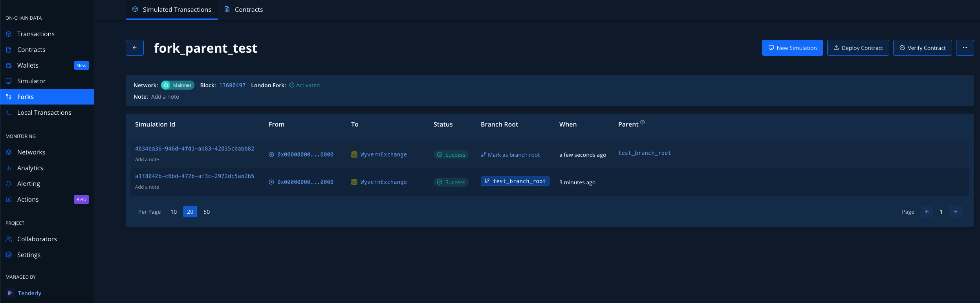Set per page to 50

point(207,212)
